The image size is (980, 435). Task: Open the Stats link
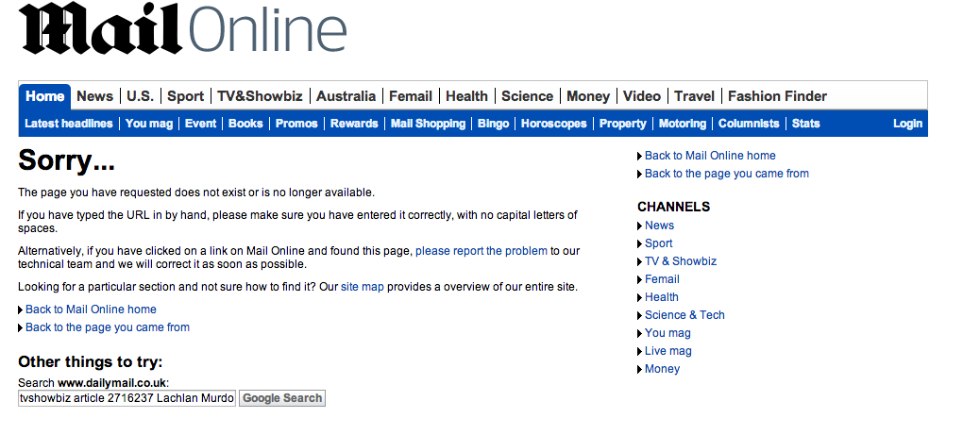point(805,123)
